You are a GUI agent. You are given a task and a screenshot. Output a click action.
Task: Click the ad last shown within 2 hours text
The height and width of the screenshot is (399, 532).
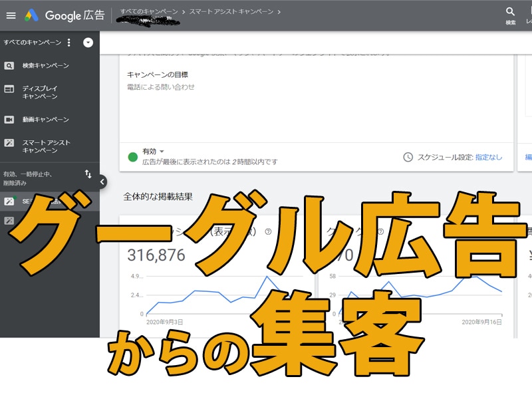coord(210,162)
